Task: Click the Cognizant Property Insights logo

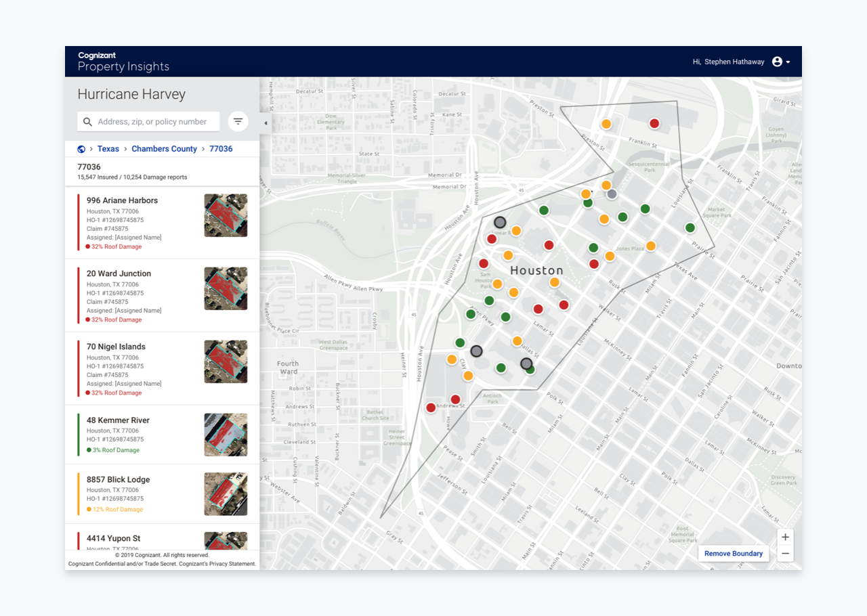Action: coord(123,62)
